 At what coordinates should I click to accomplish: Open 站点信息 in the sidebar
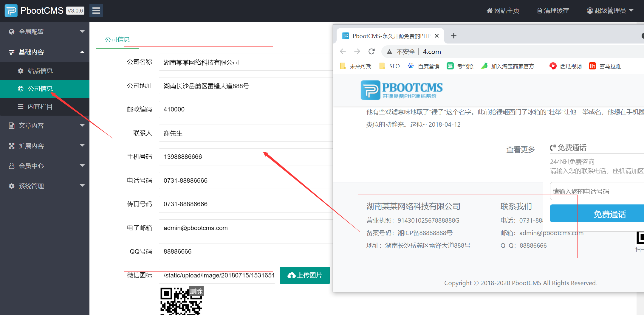tap(45, 71)
